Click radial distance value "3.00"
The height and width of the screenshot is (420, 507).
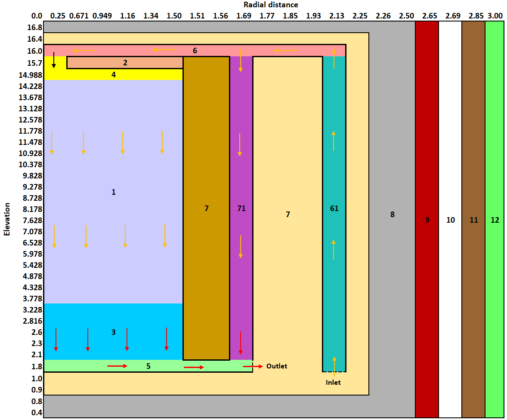(x=495, y=16)
